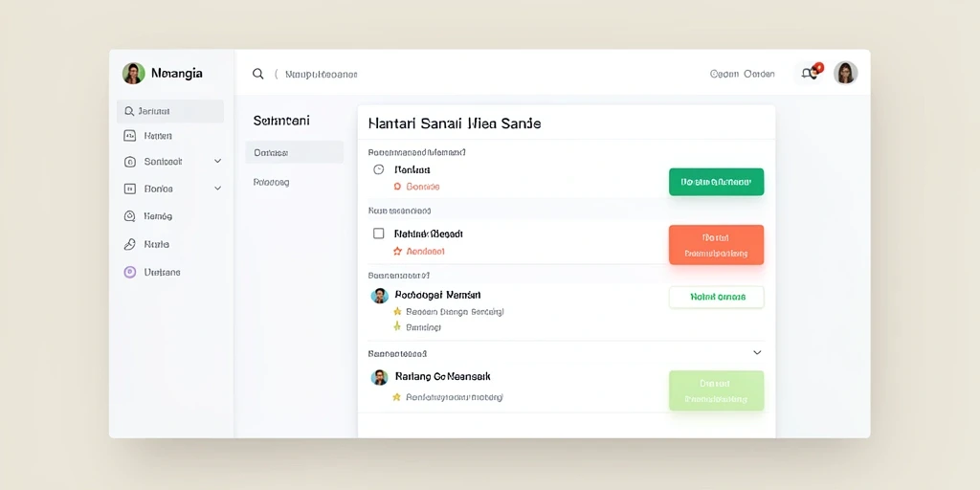Click the bold name in the checkbox row
The image size is (980, 490).
[x=429, y=234]
